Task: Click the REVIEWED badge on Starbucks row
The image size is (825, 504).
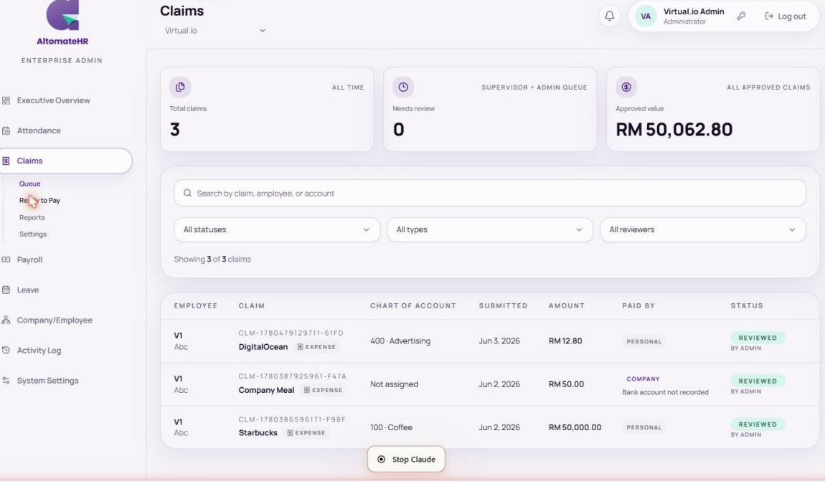Action: [758, 424]
